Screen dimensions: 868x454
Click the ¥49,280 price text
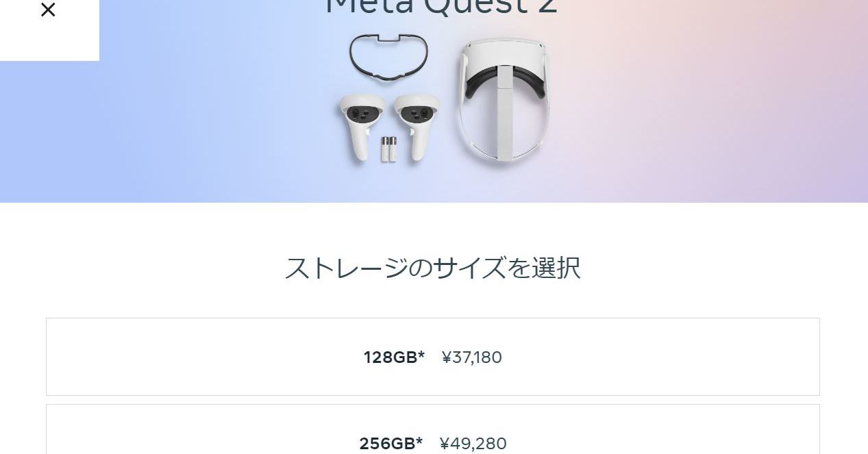(473, 444)
